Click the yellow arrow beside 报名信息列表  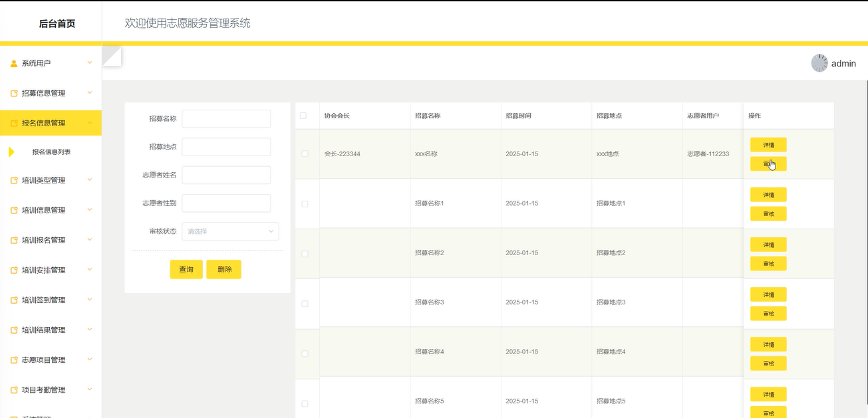click(x=11, y=152)
